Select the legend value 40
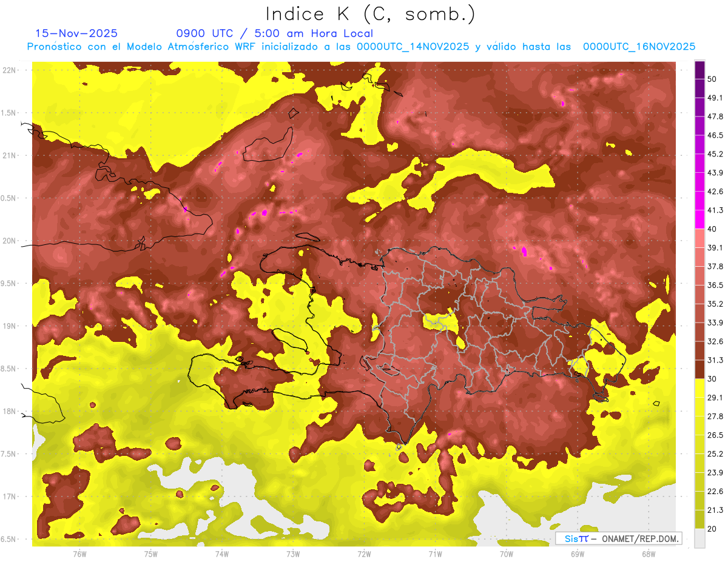 712,229
